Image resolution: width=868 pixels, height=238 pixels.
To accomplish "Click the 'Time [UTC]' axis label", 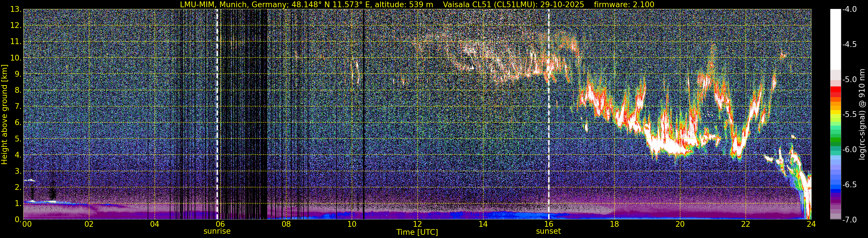I will tap(417, 232).
